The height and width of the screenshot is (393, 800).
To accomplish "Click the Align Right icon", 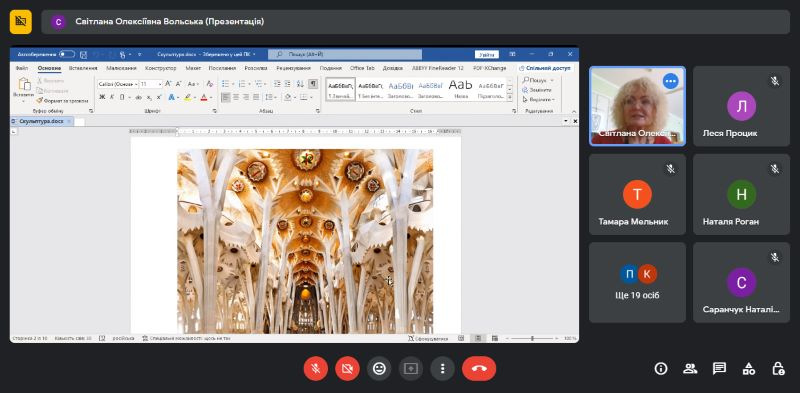I will (246, 97).
